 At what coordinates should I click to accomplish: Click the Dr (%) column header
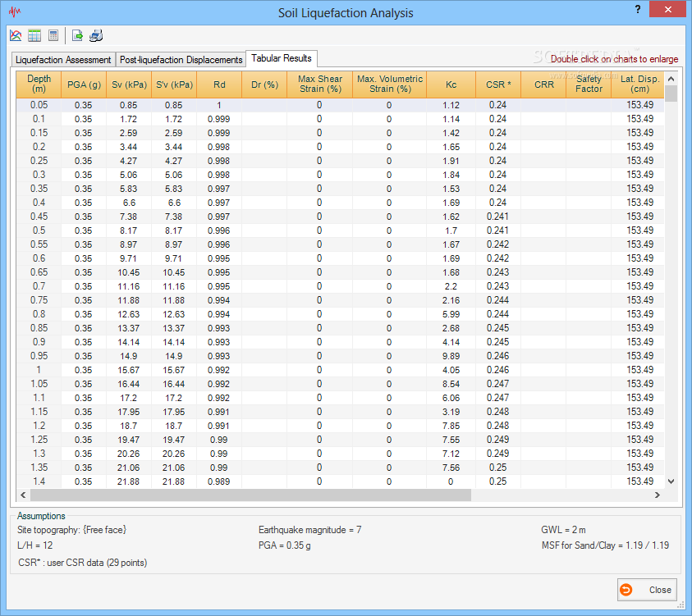click(264, 84)
